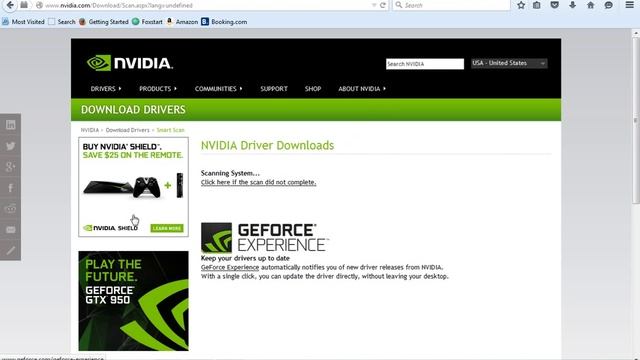640x360 pixels.
Task: Go back using the browser back arrow
Action: click(10, 5)
